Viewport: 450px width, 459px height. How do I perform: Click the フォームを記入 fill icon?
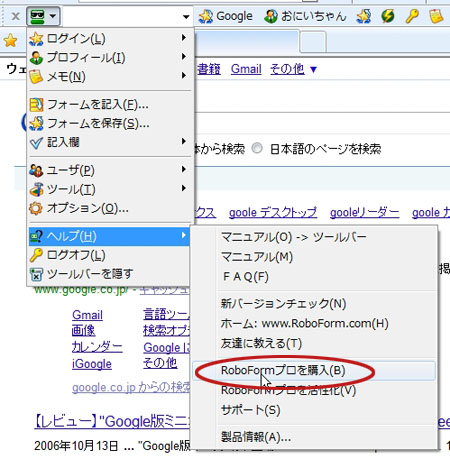[36, 105]
